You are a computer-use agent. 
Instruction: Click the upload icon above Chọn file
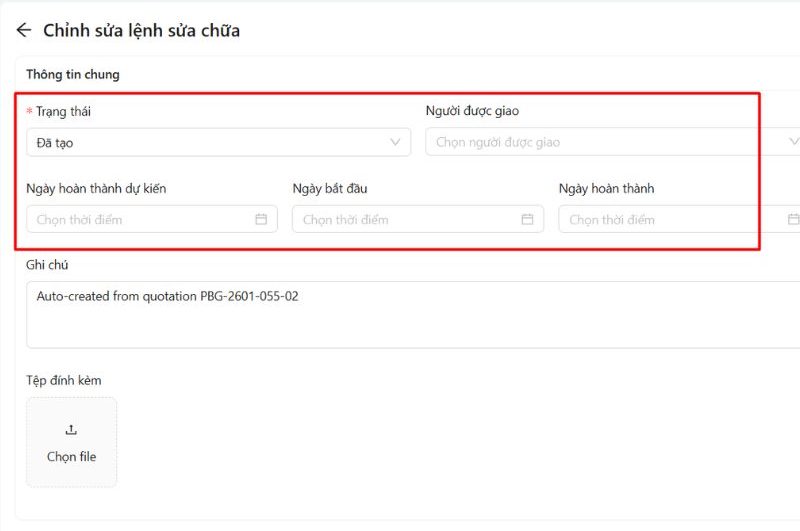(x=71, y=430)
